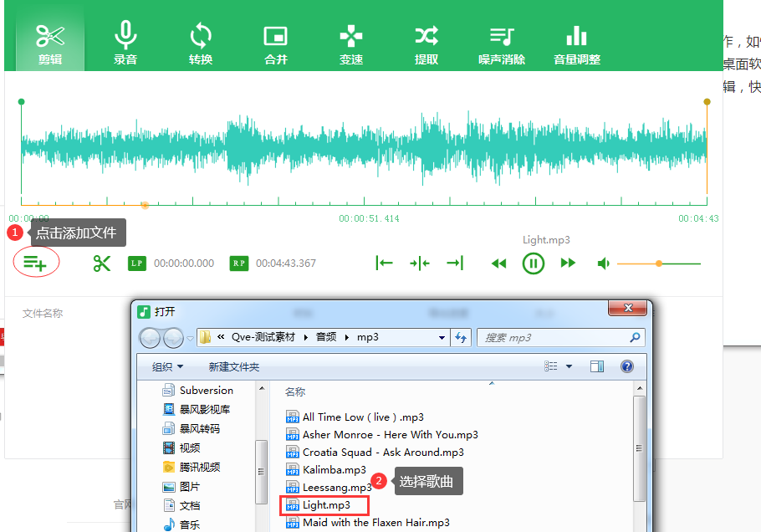Click the dialog Forward navigation button
This screenshot has height=532, width=761.
coord(173,338)
